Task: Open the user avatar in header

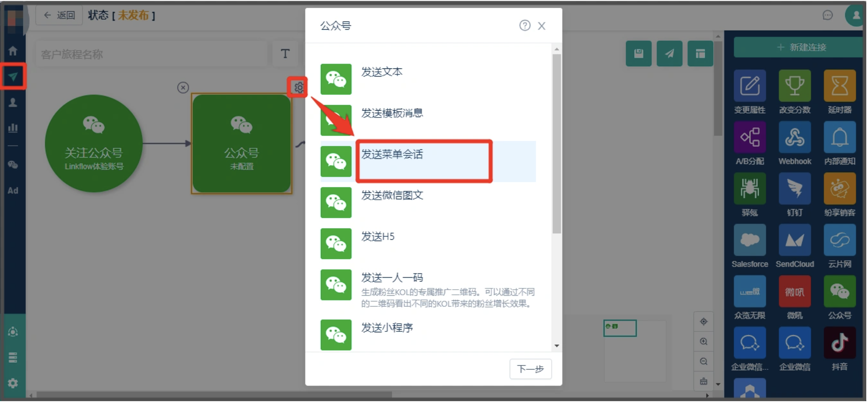Action: (856, 15)
